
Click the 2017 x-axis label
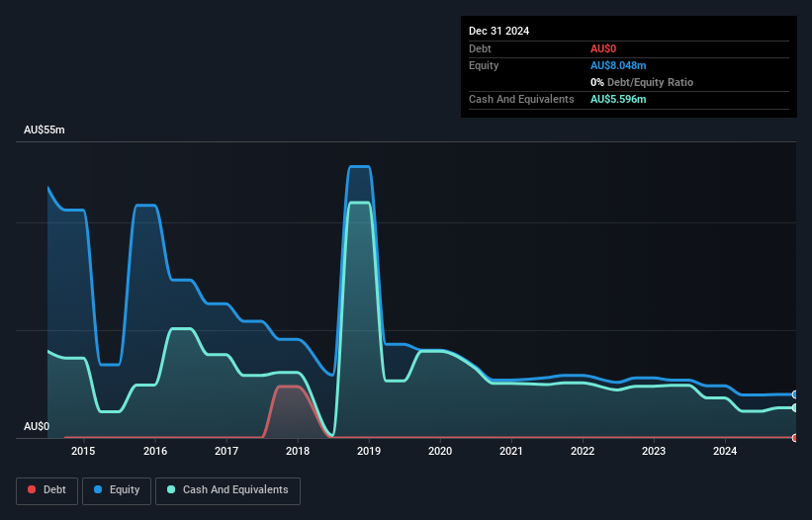[226, 451]
